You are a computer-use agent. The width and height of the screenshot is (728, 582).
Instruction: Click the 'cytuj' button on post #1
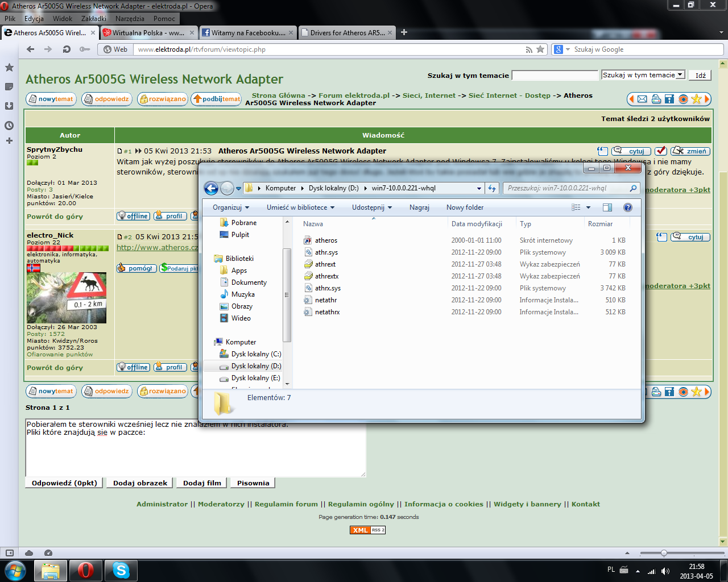(x=631, y=151)
